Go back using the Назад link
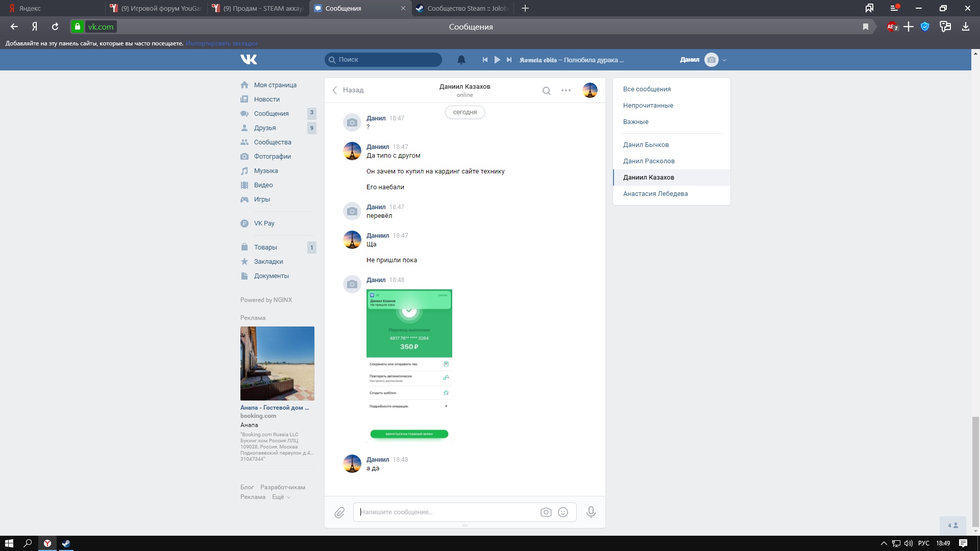The height and width of the screenshot is (551, 980). tap(348, 90)
